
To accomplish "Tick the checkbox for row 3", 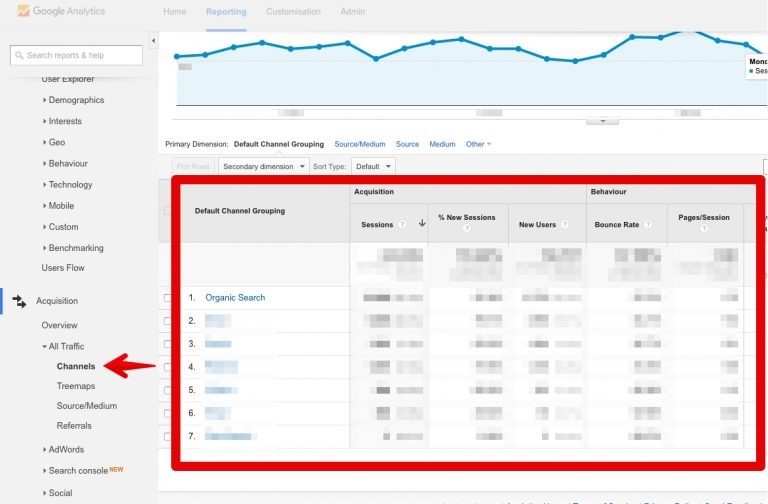I will 168,344.
